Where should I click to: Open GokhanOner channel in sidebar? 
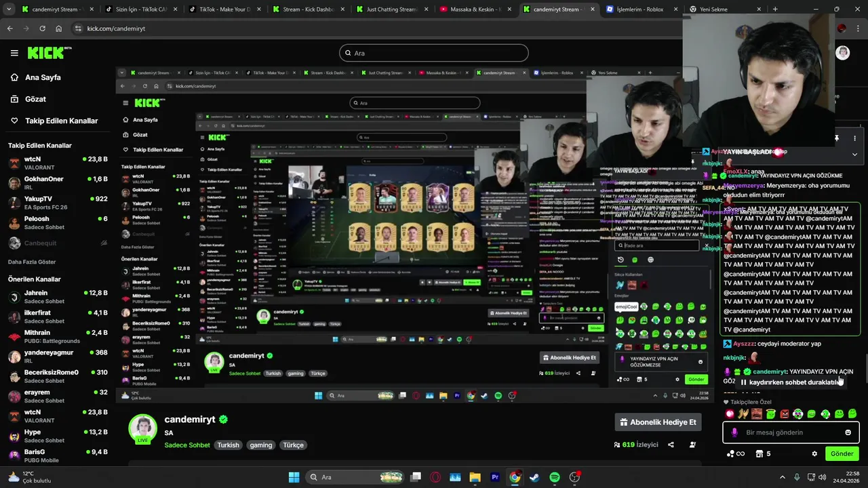58,182
